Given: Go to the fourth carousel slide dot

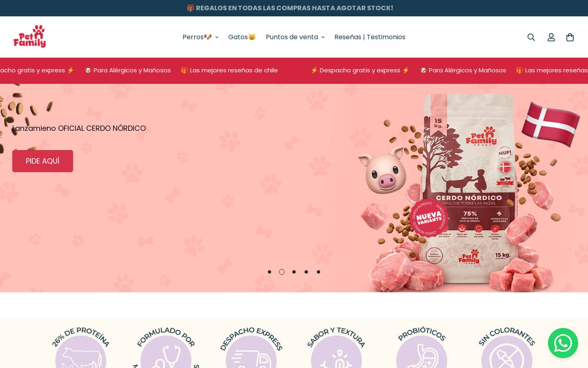Looking at the screenshot, I should (x=306, y=272).
